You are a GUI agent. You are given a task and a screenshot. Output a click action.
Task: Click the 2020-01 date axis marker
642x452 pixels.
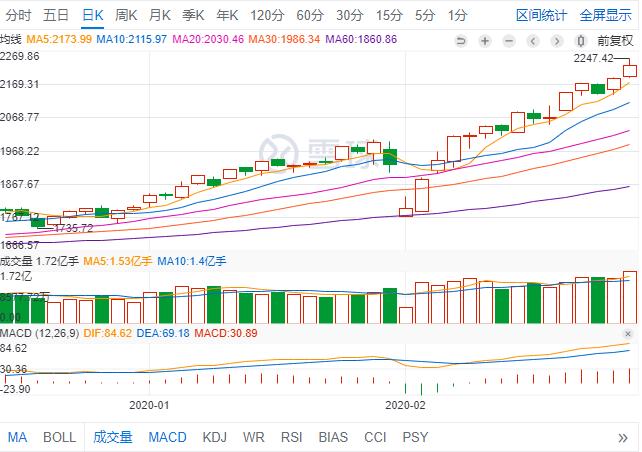coord(149,405)
